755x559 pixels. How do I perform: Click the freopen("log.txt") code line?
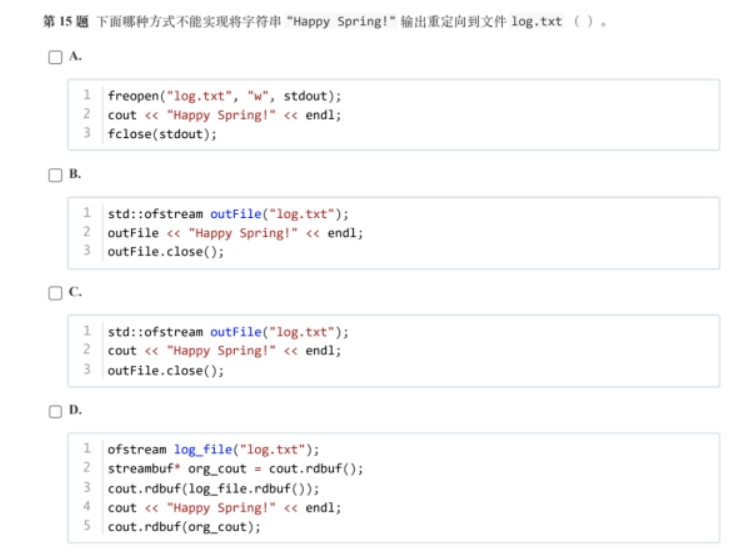pos(224,96)
